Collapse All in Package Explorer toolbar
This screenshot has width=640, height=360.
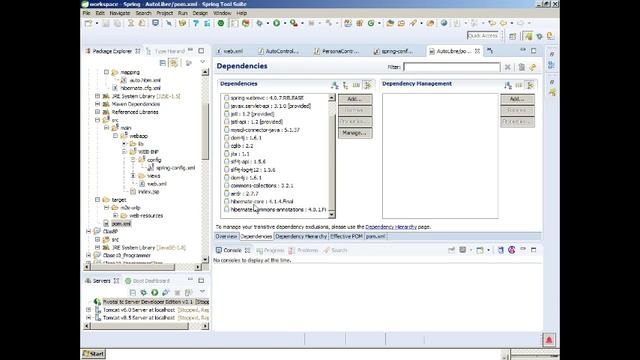[162, 63]
